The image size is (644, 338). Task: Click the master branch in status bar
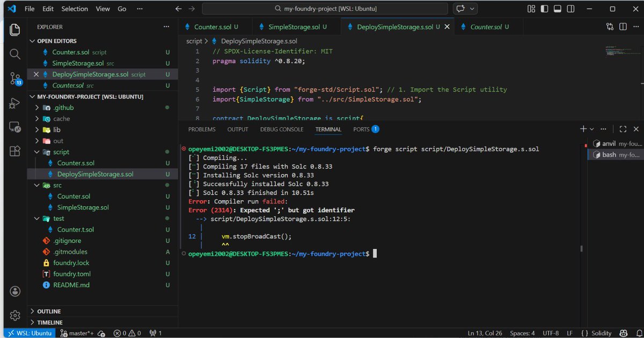click(76, 333)
